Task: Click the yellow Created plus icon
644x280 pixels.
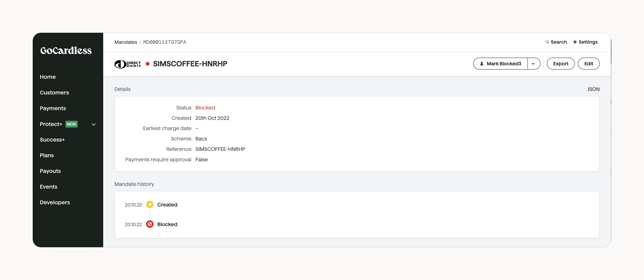Action: pyautogui.click(x=150, y=205)
